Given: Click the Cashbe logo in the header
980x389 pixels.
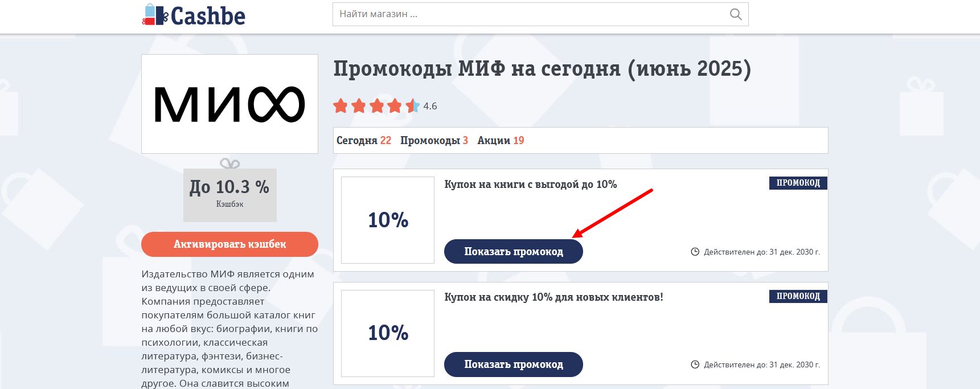Looking at the screenshot, I should (194, 15).
